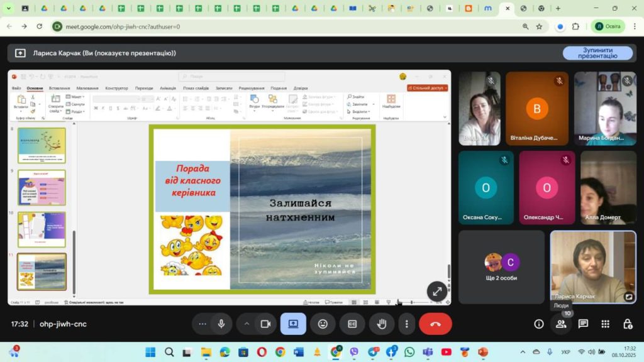
Task: Open the activities grid icon
Action: (605, 324)
